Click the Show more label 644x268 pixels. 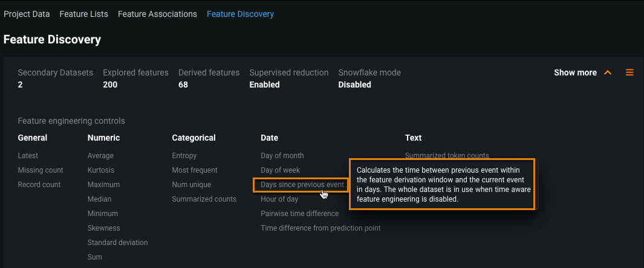coord(575,72)
